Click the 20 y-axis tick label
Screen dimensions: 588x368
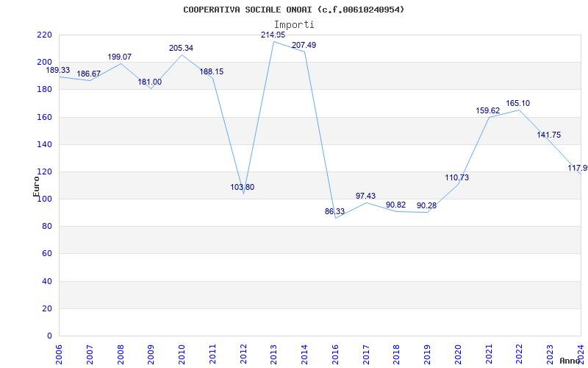pos(46,308)
